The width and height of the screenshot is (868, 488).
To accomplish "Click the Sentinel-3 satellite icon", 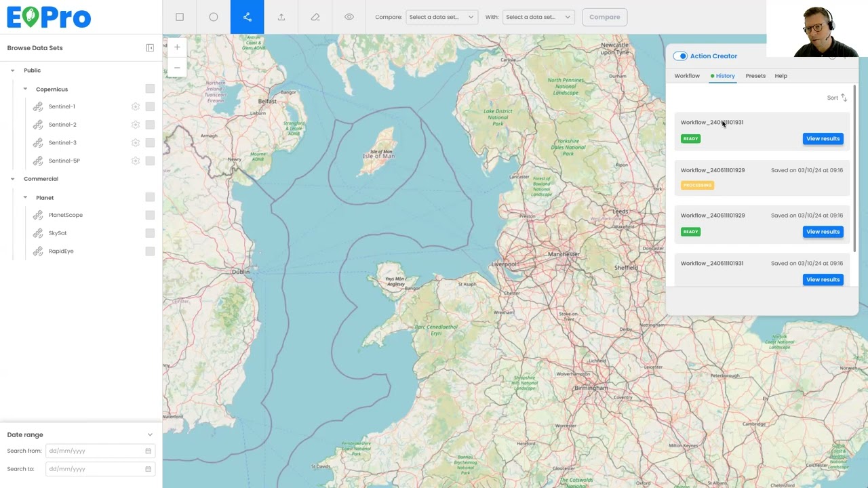I will [38, 143].
